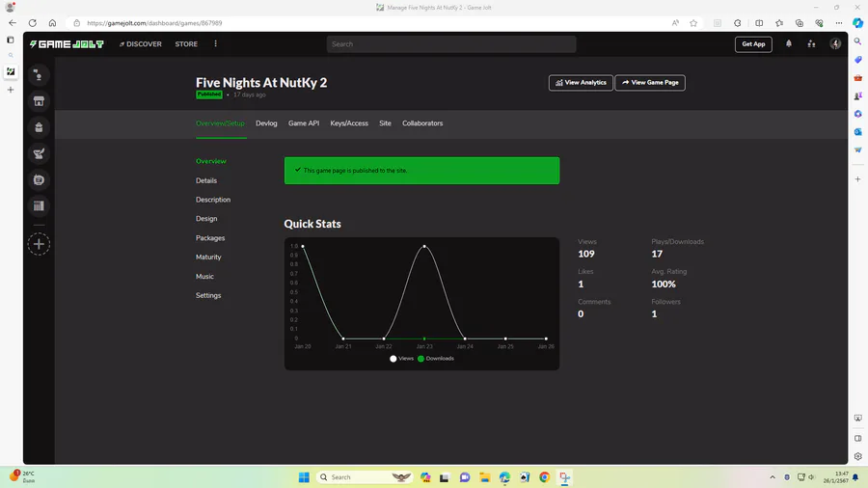
Task: Open split screen icon in browser toolbar
Action: pyautogui.click(x=759, y=23)
